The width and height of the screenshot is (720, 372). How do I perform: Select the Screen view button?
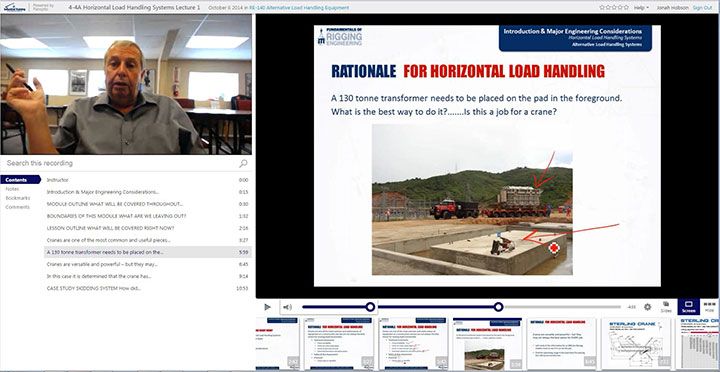point(688,307)
